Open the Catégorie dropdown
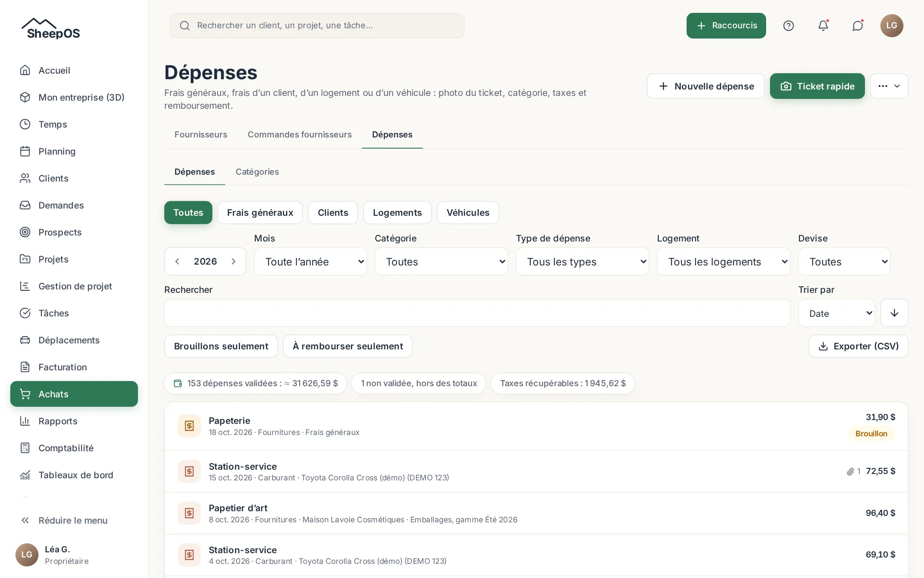Screen dimensions: 924x578 [x=441, y=262]
